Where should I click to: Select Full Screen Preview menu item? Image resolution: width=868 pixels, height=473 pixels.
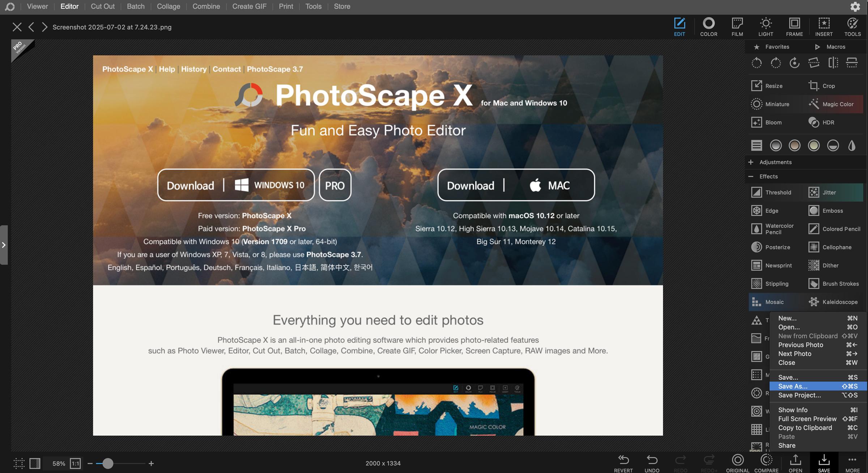point(818,419)
